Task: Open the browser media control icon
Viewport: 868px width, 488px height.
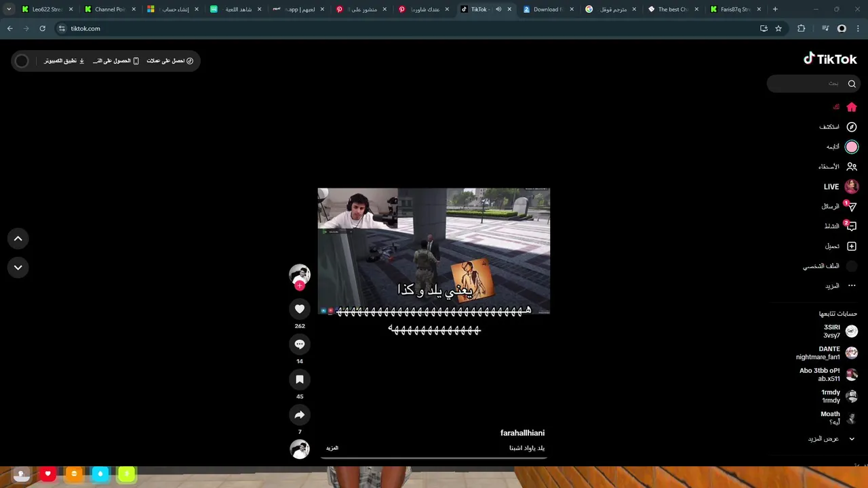Action: [x=825, y=28]
